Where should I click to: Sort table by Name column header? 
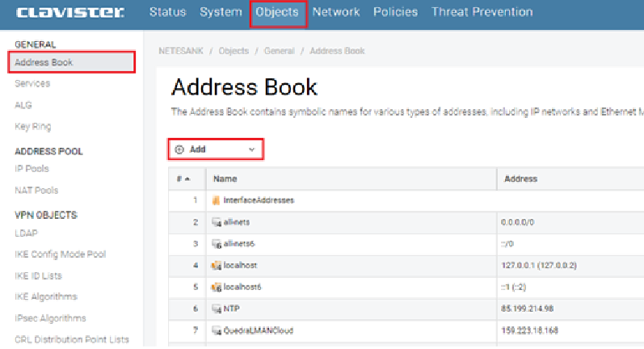pos(225,179)
